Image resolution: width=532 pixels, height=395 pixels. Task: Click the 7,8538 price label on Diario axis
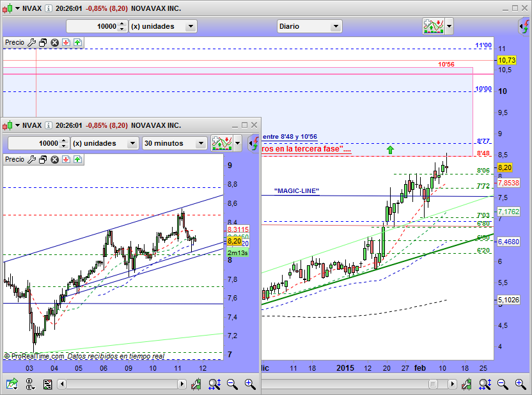pyautogui.click(x=508, y=183)
